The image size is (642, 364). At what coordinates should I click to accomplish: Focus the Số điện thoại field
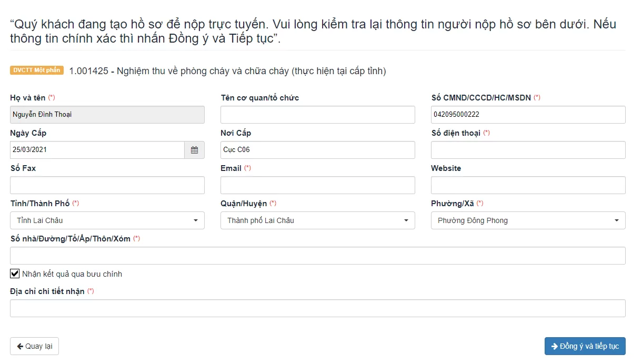[528, 150]
